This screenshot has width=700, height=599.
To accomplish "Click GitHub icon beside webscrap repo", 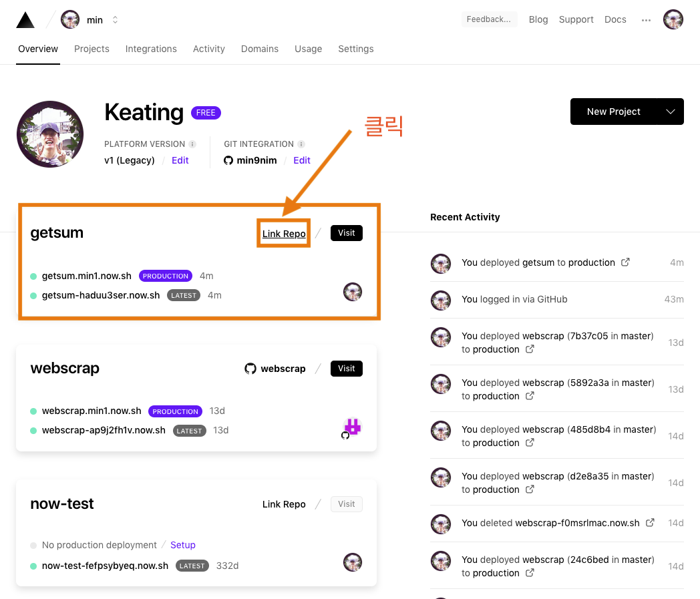I will [250, 369].
